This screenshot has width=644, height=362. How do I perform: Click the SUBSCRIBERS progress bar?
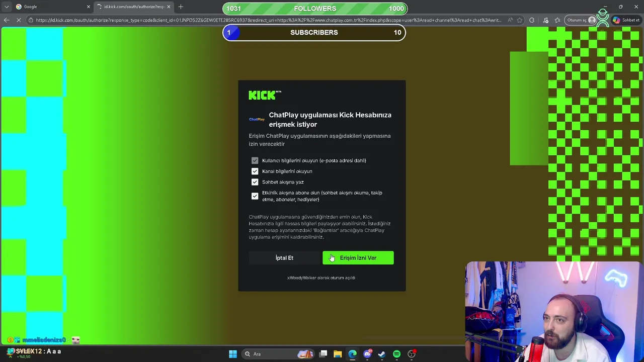(314, 33)
